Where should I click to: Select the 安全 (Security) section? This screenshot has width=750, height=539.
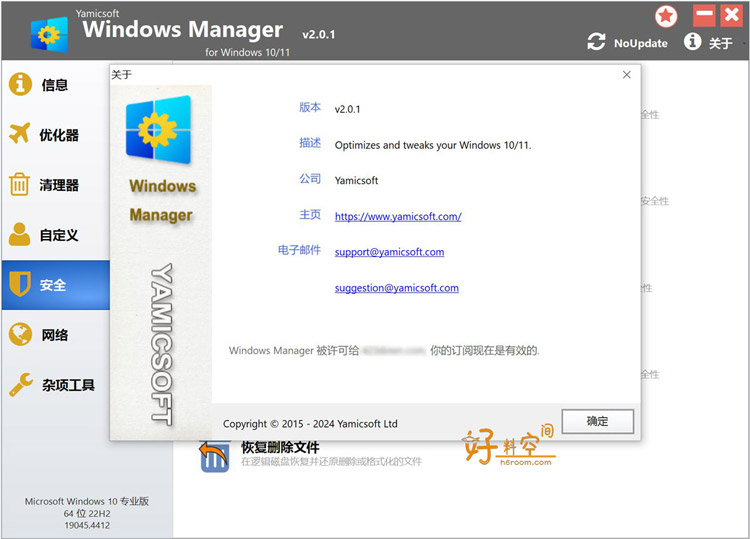coord(55,285)
